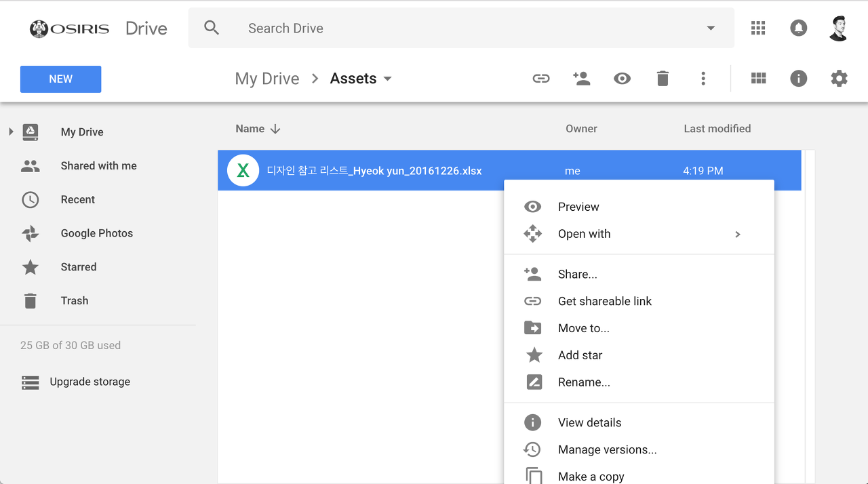
Task: Click the Upgrade storage link
Action: (90, 382)
